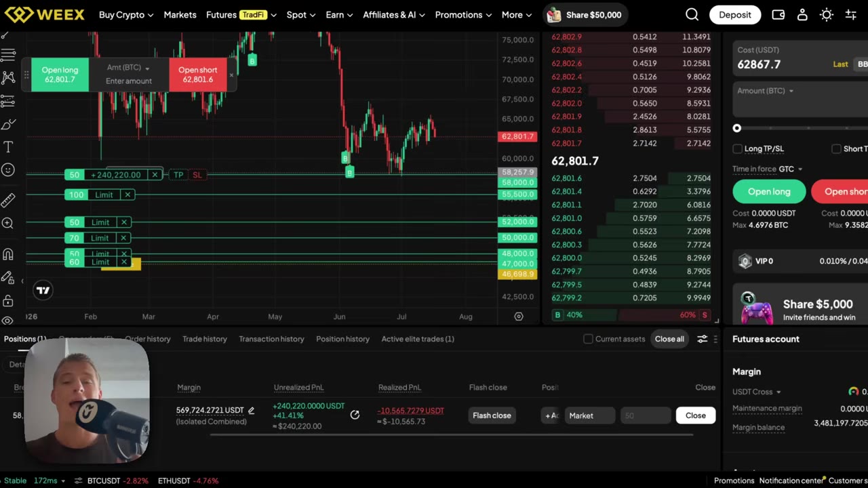Set TP on the position line
This screenshot has width=868, height=488.
pos(178,175)
